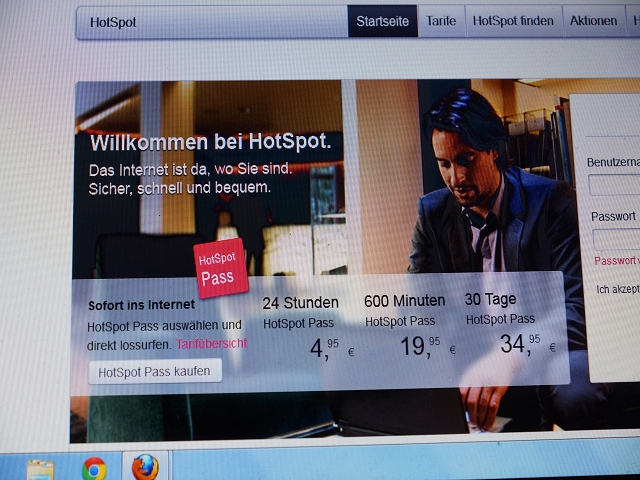Follow the Tarifübersicht link
Screen dimensions: 640x480
211,343
